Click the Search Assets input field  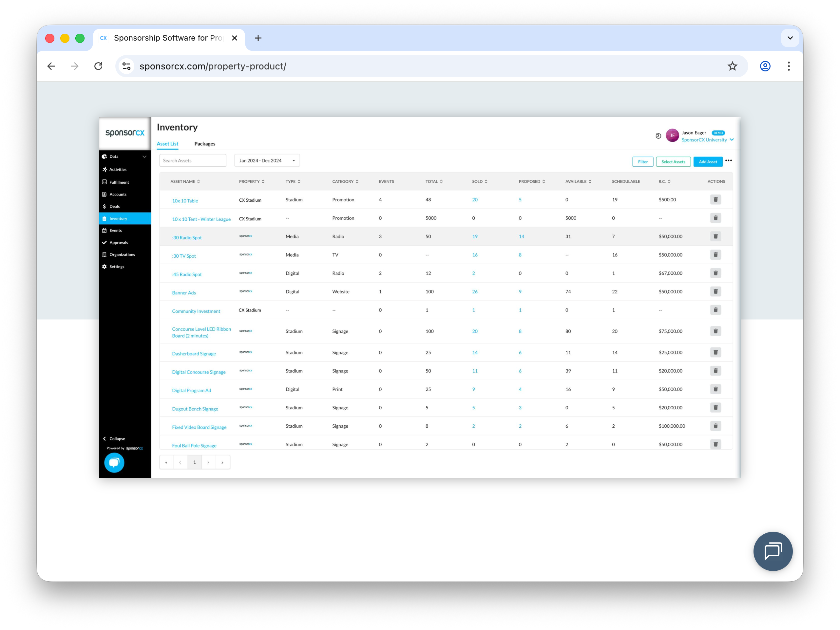point(193,160)
